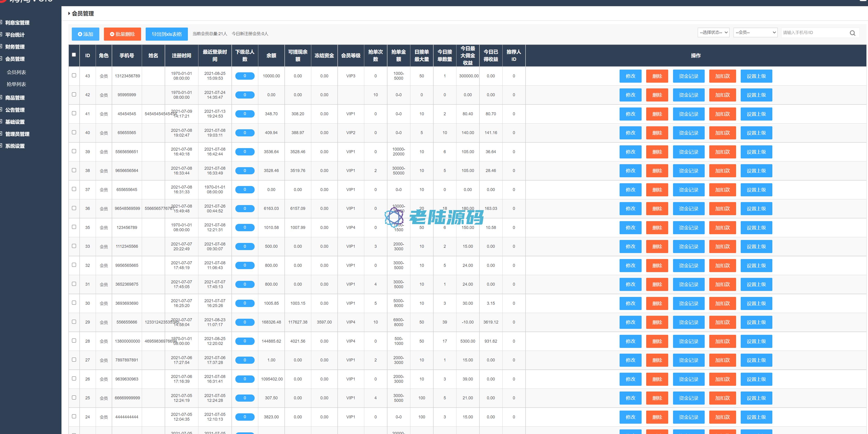
Task: Click expand icon beside 平台统计
Action: click(1, 34)
